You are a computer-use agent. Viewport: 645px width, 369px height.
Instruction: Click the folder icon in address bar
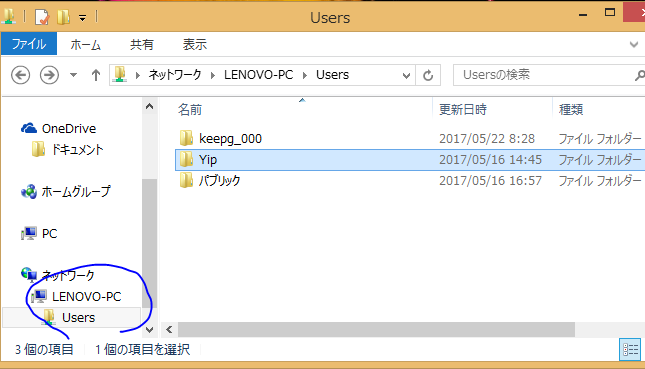coord(120,74)
